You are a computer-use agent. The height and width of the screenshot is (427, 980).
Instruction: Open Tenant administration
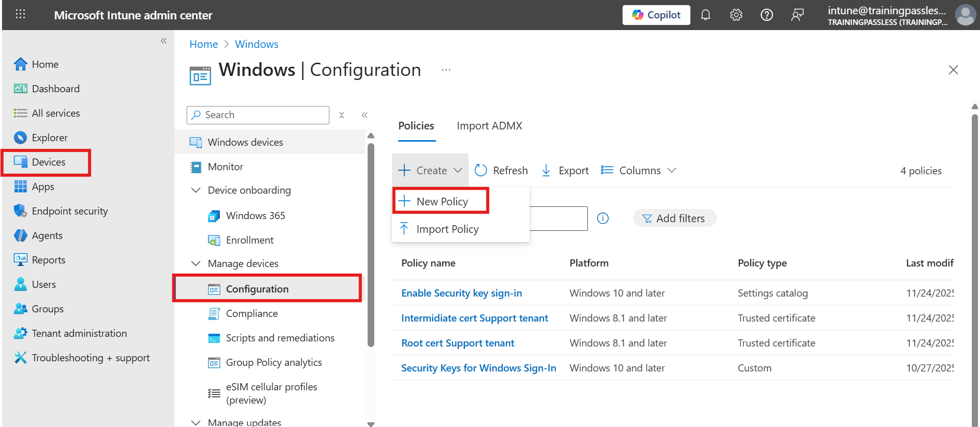pos(70,333)
